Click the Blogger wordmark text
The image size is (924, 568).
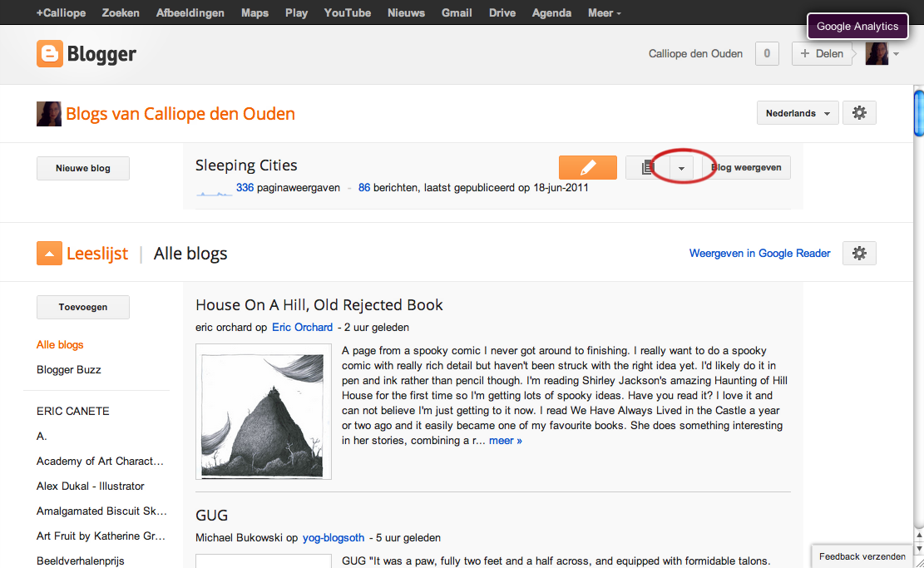pos(101,54)
